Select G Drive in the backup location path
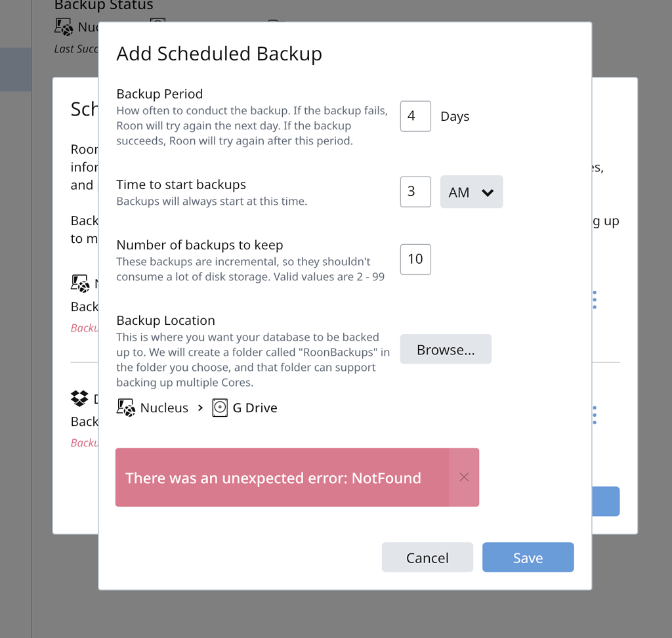 tap(255, 407)
